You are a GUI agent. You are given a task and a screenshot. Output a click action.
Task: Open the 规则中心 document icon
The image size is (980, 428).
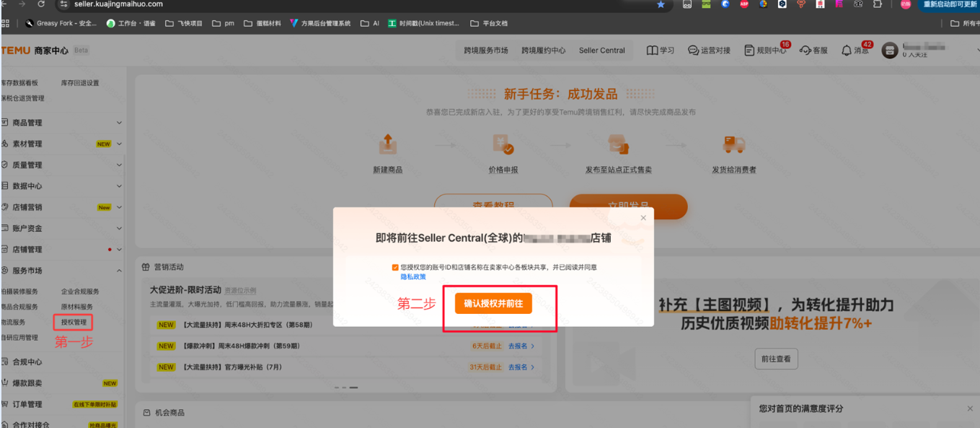pyautogui.click(x=749, y=51)
